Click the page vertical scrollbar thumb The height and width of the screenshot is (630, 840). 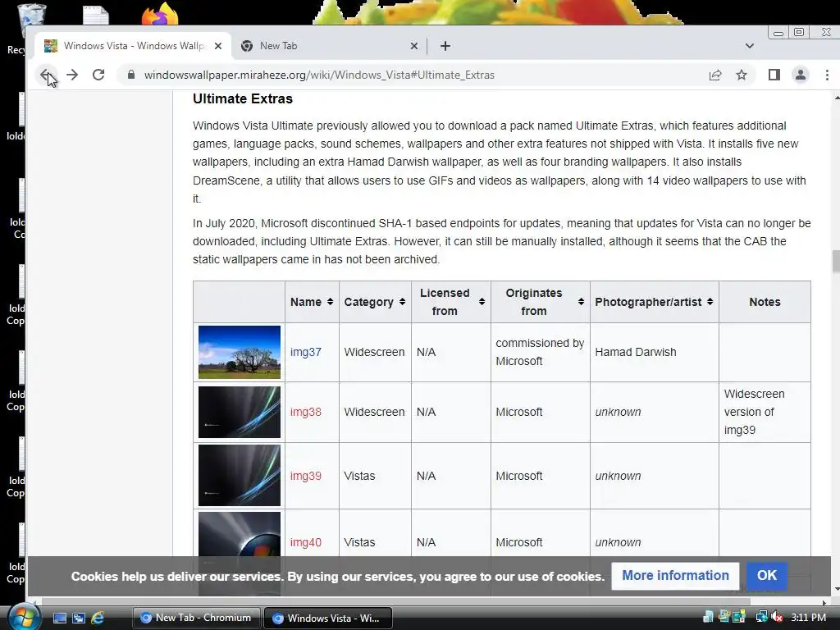pyautogui.click(x=835, y=262)
